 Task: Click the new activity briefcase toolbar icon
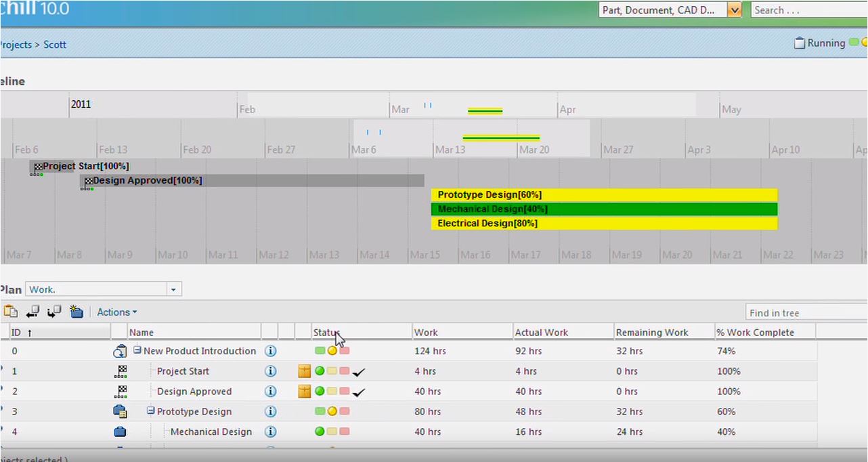tap(77, 312)
